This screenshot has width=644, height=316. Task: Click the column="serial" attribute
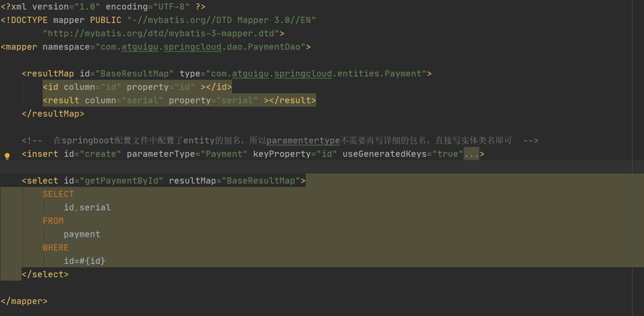124,100
